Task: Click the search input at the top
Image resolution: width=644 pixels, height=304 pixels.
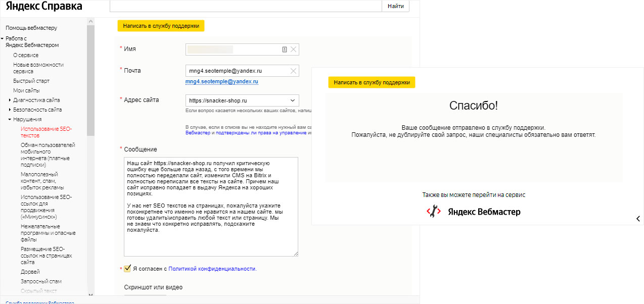Action: [x=246, y=6]
